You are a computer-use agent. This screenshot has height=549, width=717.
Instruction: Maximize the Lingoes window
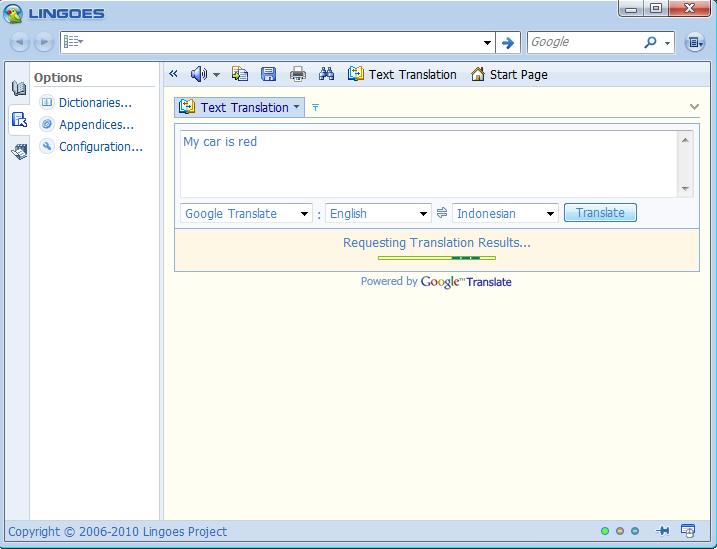(656, 9)
